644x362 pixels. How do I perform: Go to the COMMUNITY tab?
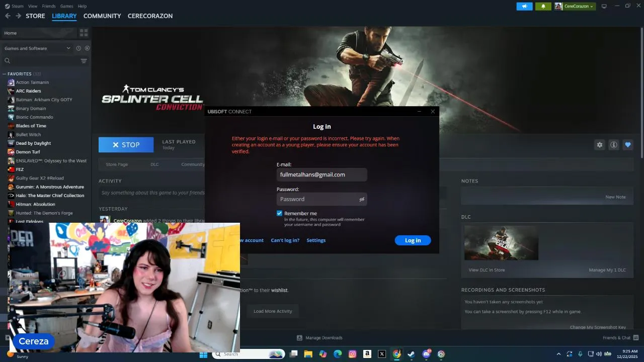pos(102,16)
